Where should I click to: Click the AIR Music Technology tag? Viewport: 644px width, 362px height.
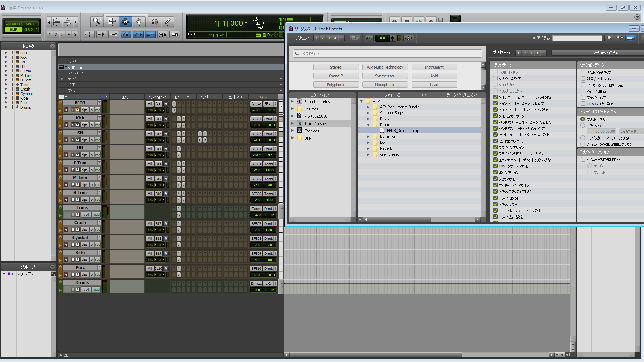385,67
